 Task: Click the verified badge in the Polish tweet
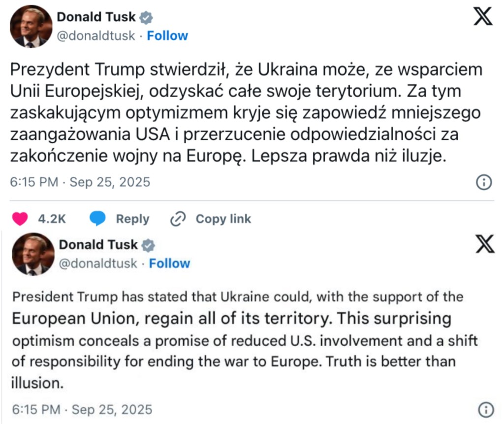pos(146,18)
